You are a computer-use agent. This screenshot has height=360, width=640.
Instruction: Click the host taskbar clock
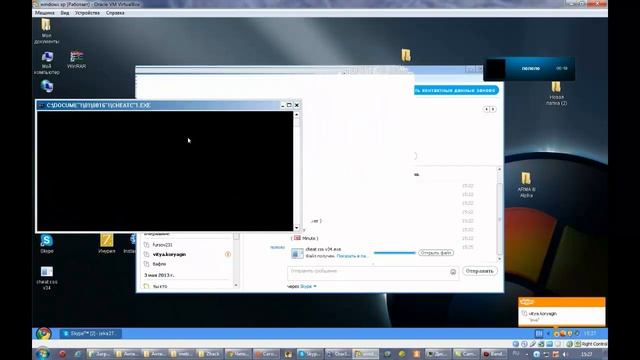[587, 354]
